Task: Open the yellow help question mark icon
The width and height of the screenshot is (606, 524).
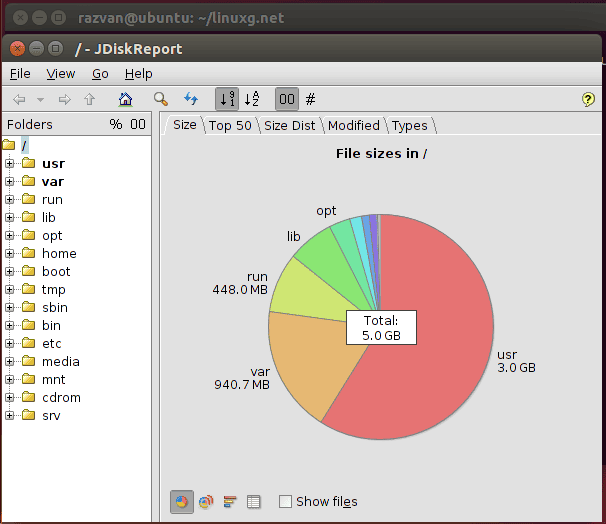Action: tap(588, 99)
